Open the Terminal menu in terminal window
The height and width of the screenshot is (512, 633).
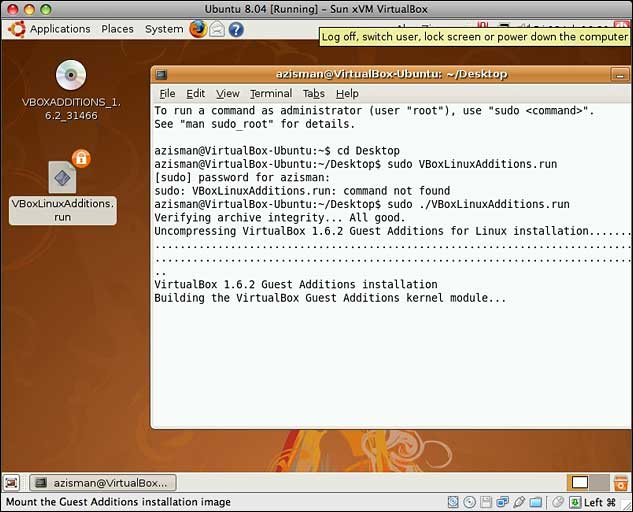pos(271,94)
